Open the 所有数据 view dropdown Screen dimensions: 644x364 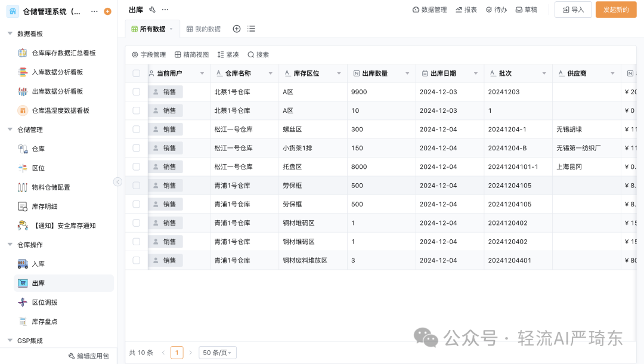(x=172, y=28)
